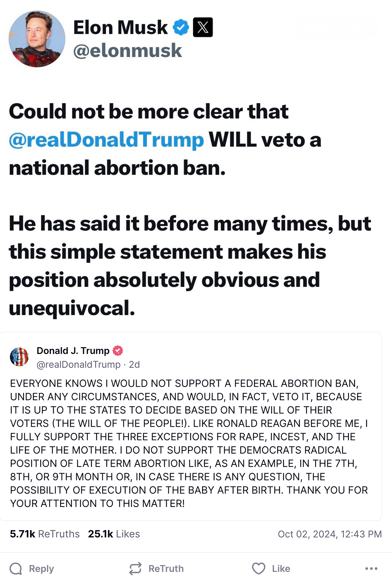Open the 5.71k ReTruths list
The height and width of the screenshot is (581, 392).
pos(44,534)
